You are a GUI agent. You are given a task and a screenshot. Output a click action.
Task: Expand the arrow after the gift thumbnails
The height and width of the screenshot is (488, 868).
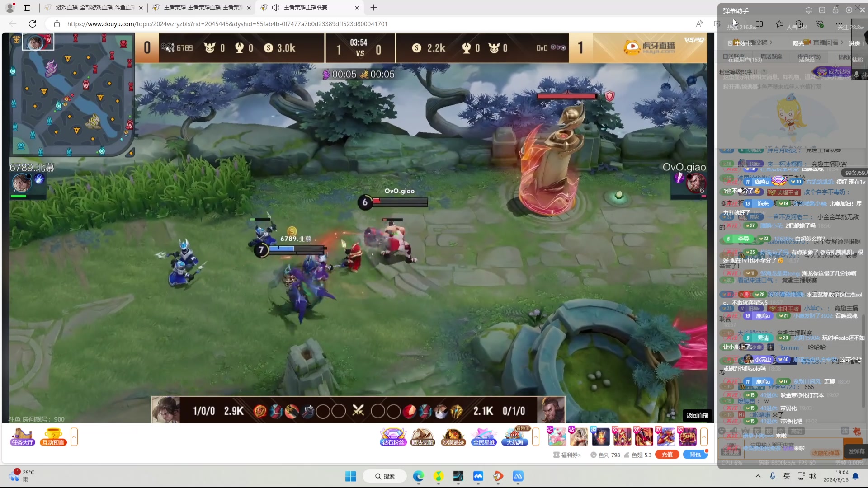coord(704,437)
